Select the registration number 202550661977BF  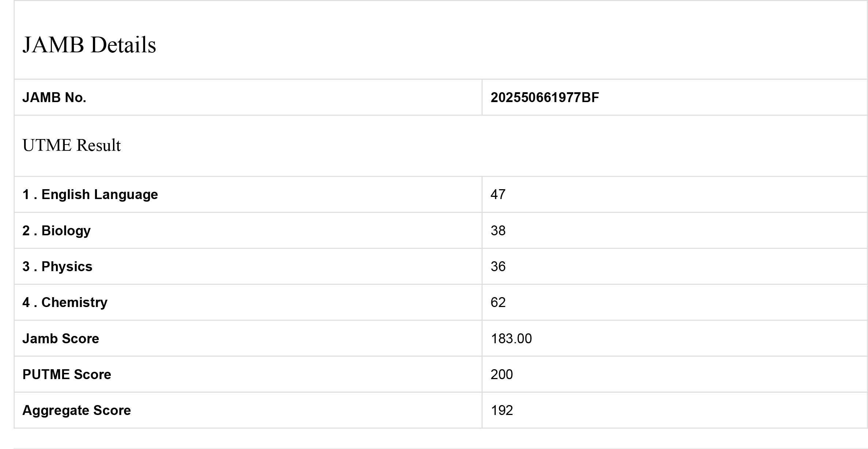click(544, 98)
